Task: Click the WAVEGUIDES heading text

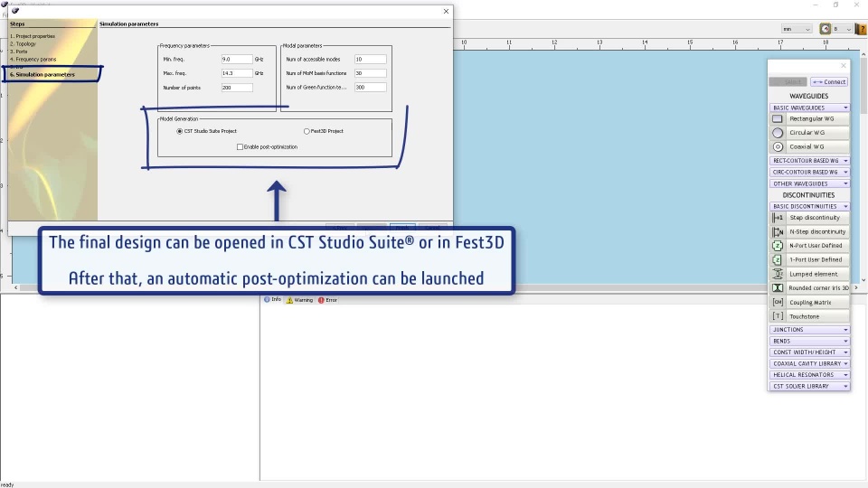Action: click(808, 96)
